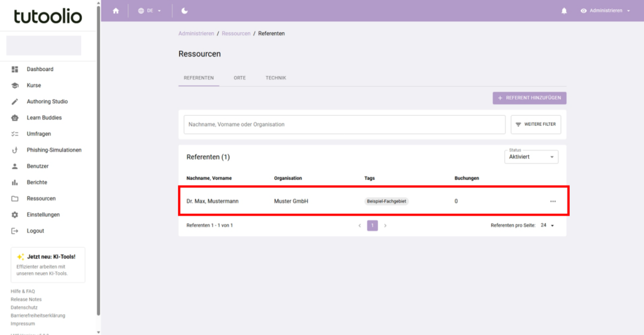Click the Logout exit icon

coord(15,231)
